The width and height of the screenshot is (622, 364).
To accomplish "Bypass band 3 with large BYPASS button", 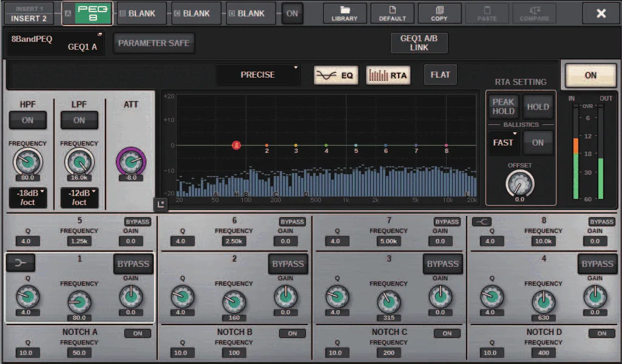I will (x=443, y=264).
